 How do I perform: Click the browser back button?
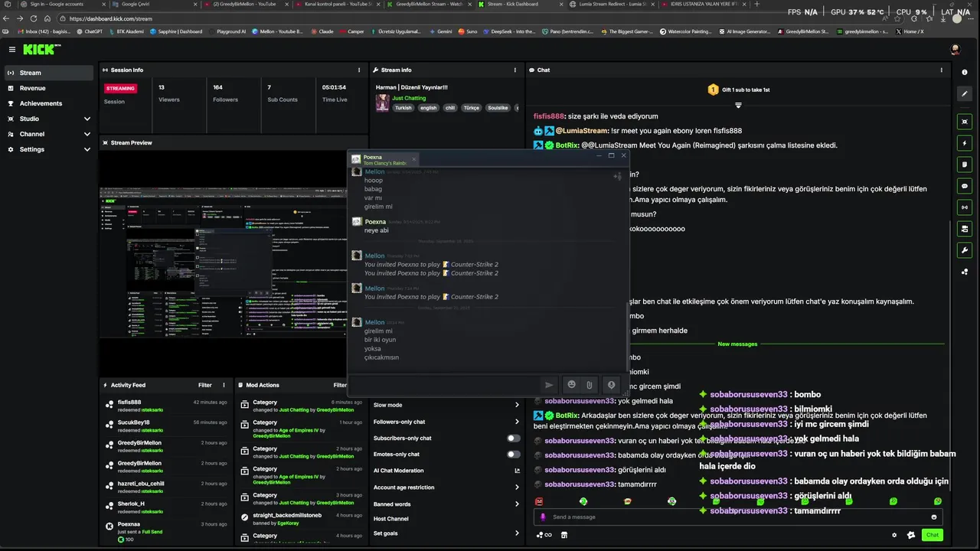pyautogui.click(x=7, y=18)
